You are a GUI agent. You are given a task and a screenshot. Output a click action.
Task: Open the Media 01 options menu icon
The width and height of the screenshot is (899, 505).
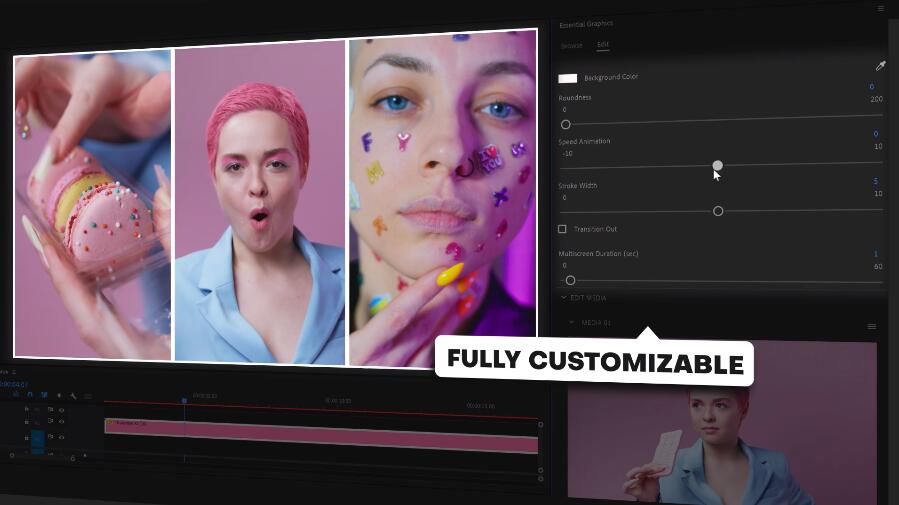click(871, 326)
